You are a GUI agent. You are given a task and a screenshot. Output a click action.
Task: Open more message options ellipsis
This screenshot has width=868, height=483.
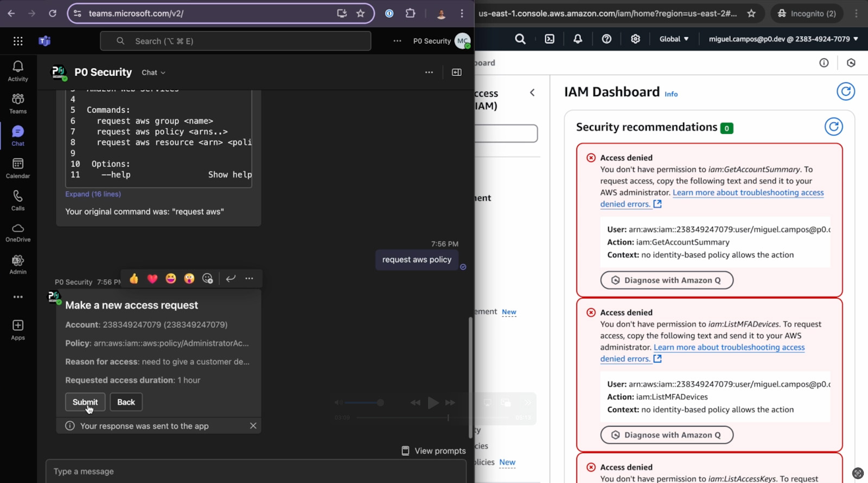pos(249,278)
